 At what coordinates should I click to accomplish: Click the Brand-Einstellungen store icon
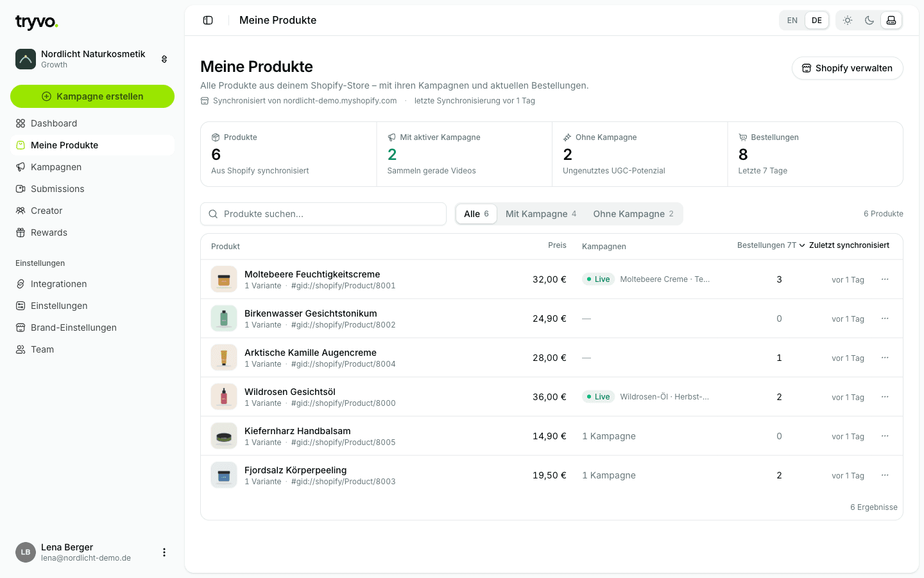click(21, 328)
